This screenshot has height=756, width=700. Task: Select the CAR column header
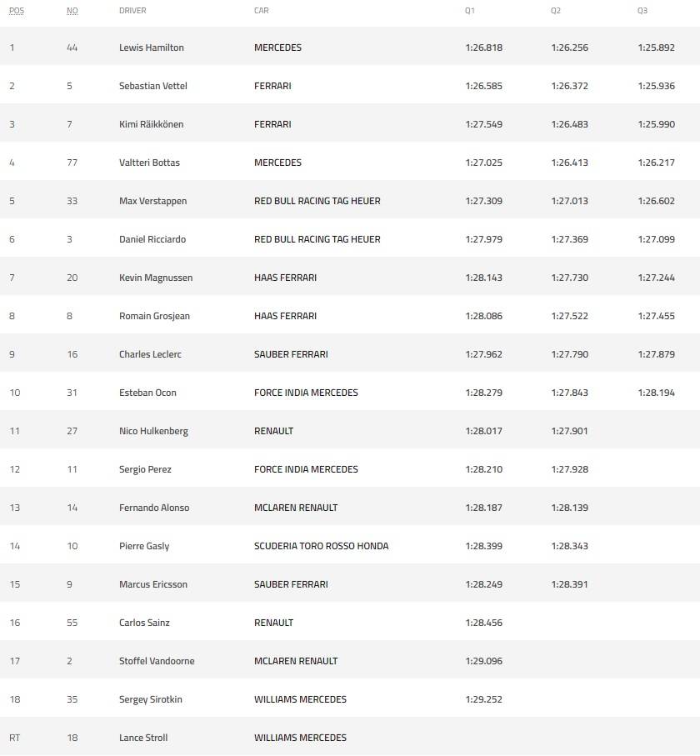(262, 11)
